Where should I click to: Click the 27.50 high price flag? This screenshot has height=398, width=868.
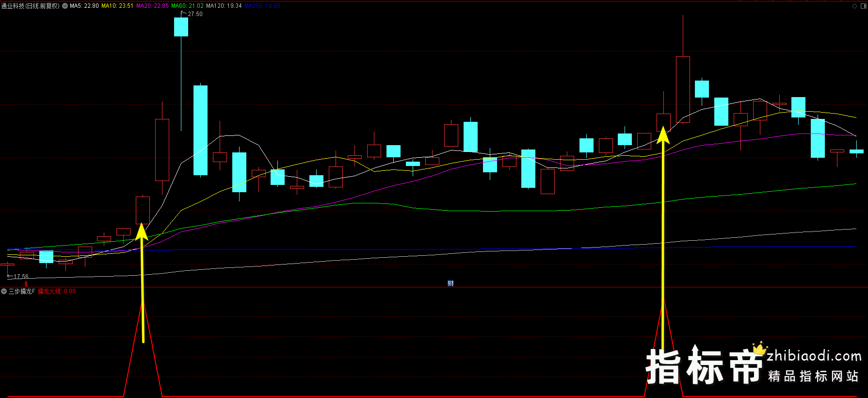[195, 14]
